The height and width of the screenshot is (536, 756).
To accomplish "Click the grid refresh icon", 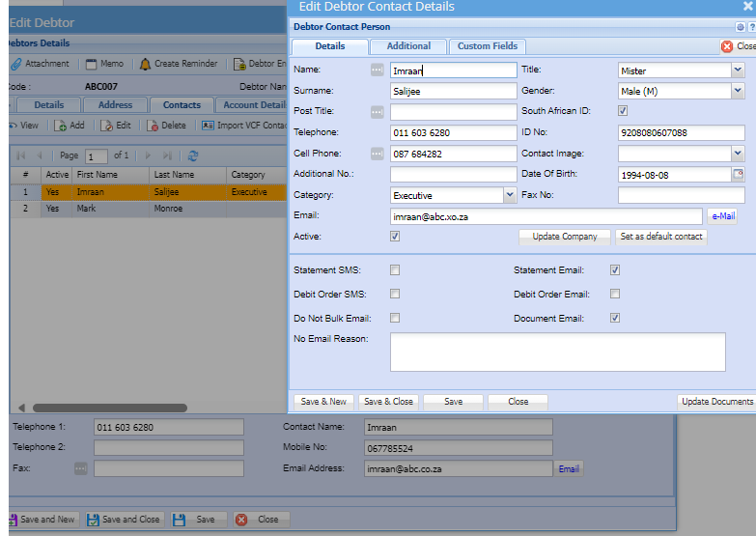I will tap(193, 155).
